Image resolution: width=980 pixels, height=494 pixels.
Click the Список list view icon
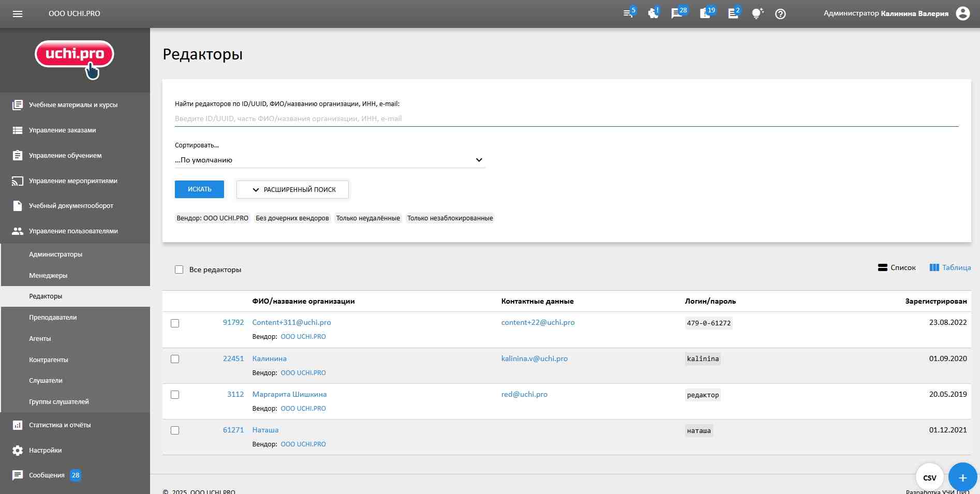(883, 267)
